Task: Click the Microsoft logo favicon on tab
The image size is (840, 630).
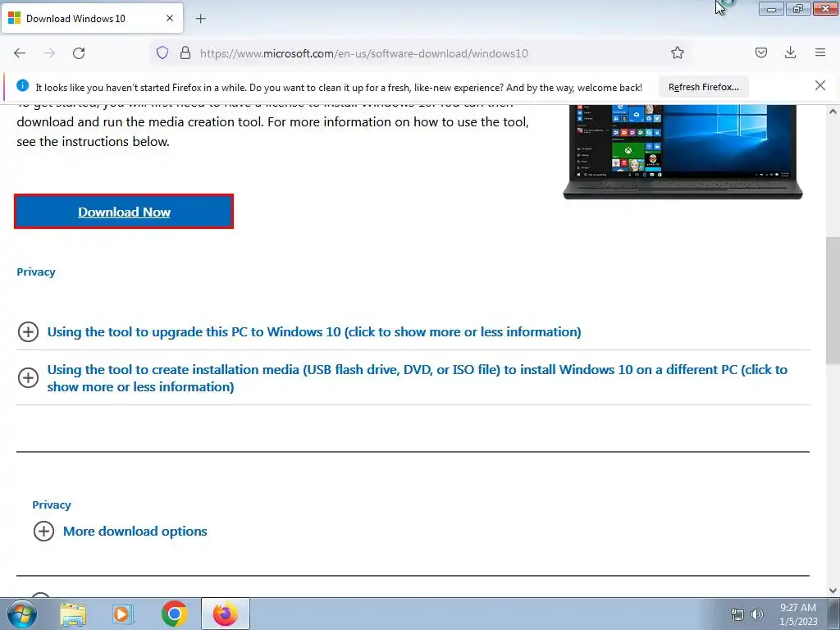Action: 15,18
